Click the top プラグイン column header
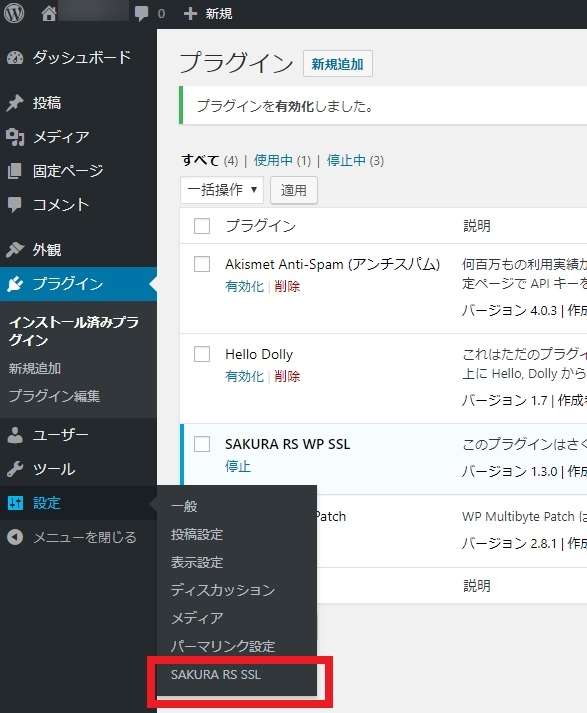This screenshot has height=713, width=587. tap(261, 226)
